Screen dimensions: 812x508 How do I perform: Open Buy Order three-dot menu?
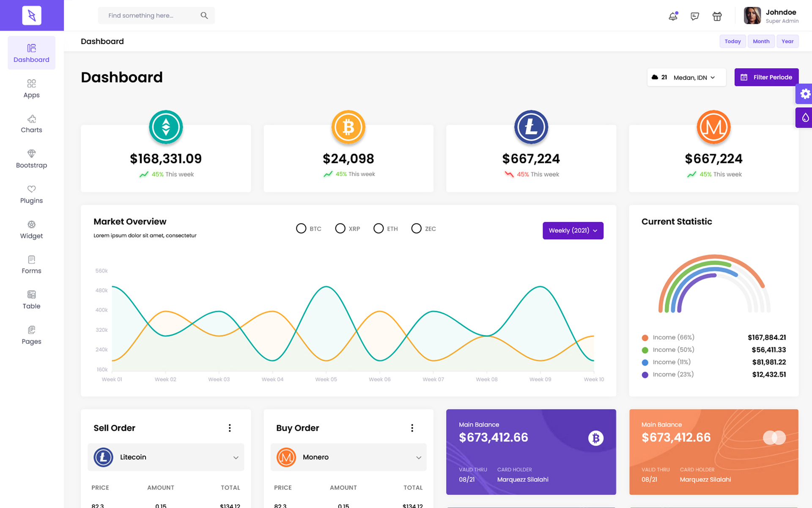point(412,428)
